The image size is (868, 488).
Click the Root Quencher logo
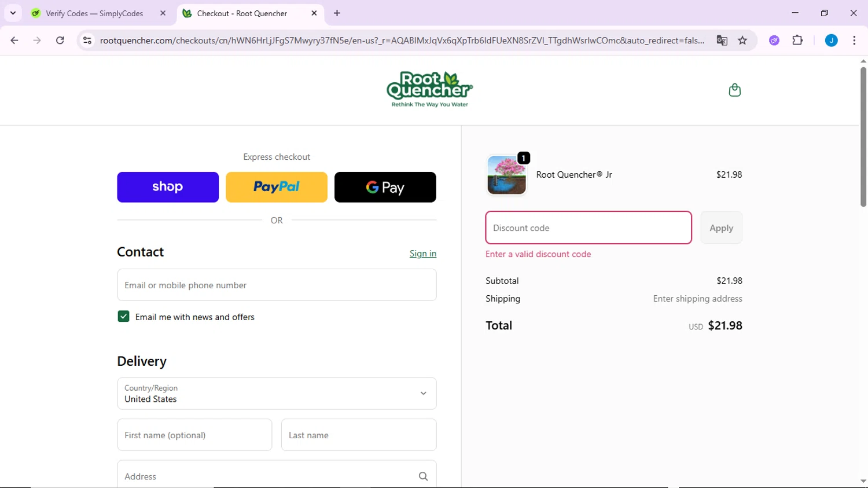point(430,90)
